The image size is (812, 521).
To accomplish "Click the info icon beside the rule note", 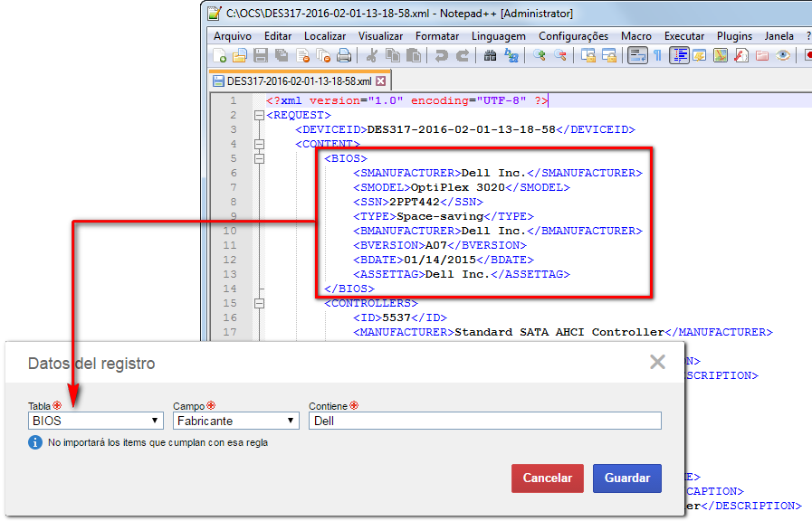I will [35, 443].
